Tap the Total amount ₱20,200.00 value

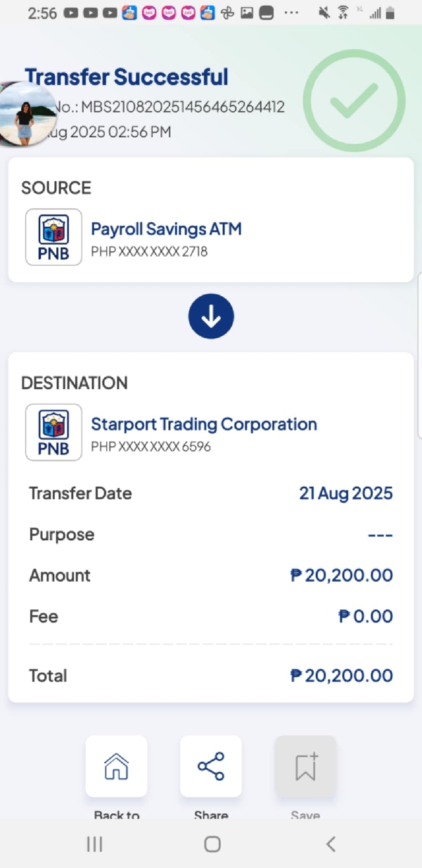point(342,675)
